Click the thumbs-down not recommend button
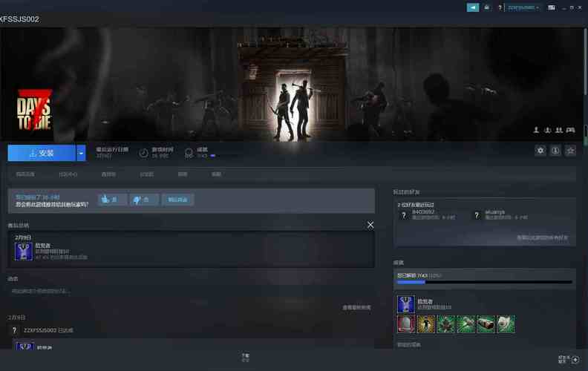588x371 pixels. pyautogui.click(x=144, y=200)
